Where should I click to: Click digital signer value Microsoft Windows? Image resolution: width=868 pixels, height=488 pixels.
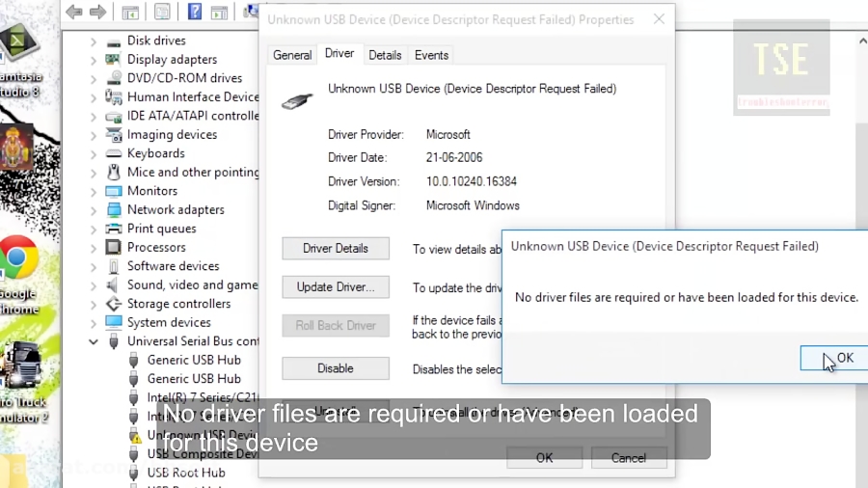(473, 205)
